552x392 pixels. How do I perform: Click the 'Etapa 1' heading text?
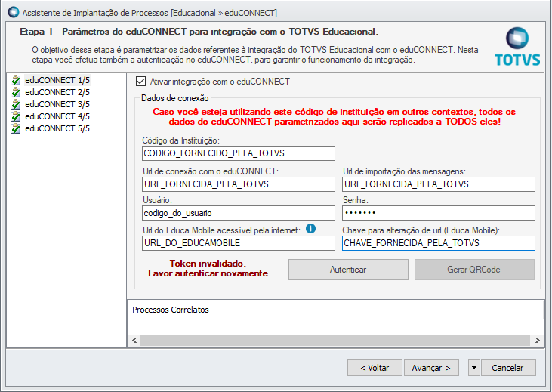(x=199, y=32)
